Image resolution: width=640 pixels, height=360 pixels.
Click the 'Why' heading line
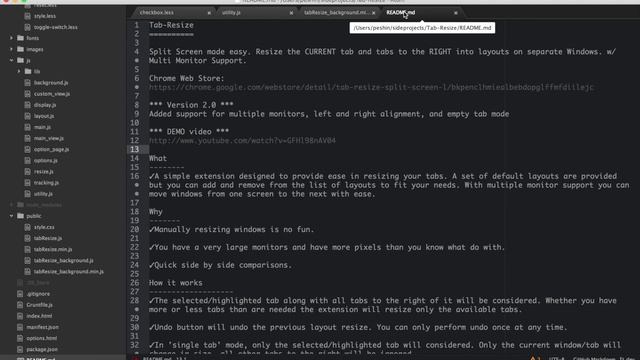click(x=156, y=211)
